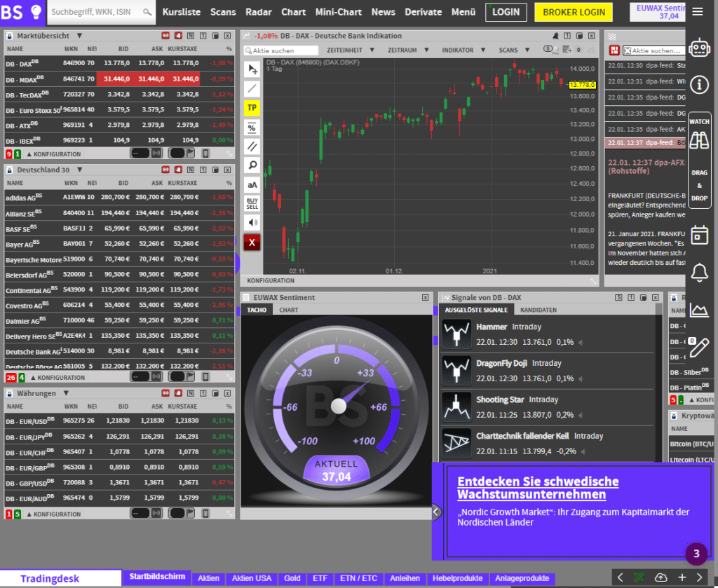Click the BUY SELL icon beside the chart
This screenshot has height=588, width=718.
251,203
